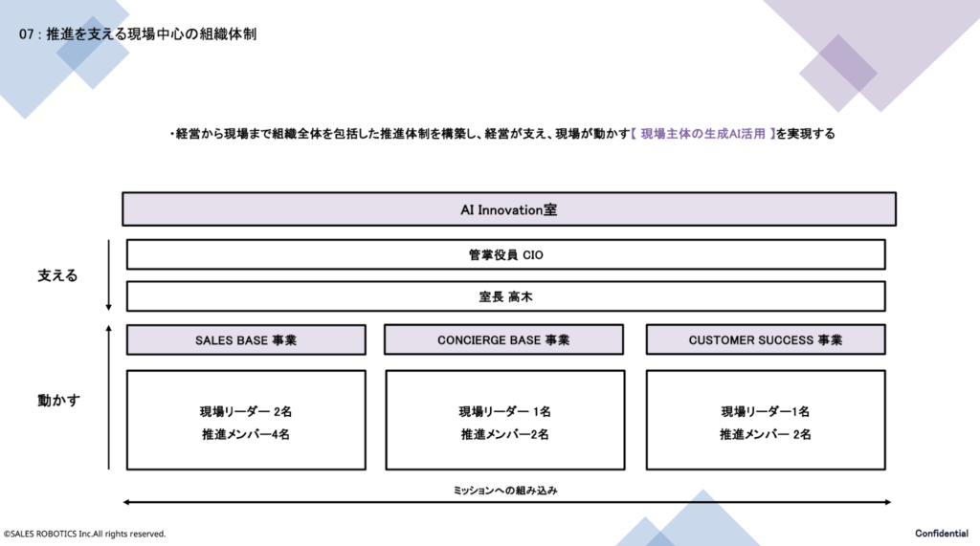
Task: Select the AI Innovation室 banner box
Action: pos(508,209)
